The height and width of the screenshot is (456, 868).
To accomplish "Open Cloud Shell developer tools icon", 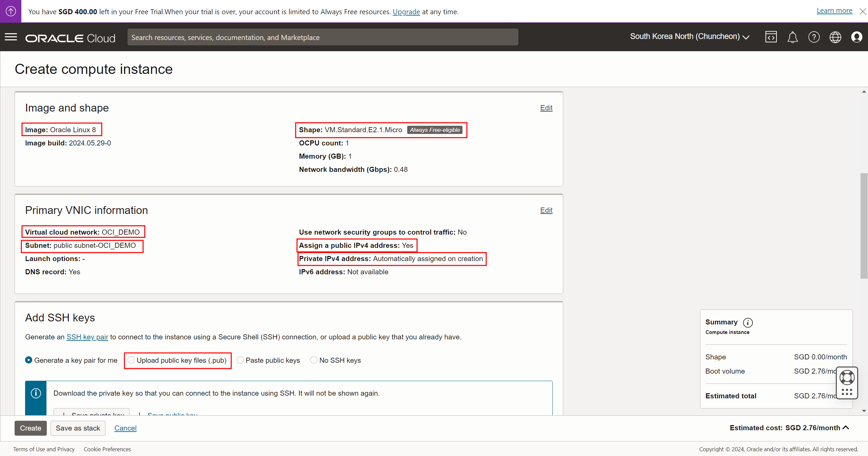I will (771, 37).
